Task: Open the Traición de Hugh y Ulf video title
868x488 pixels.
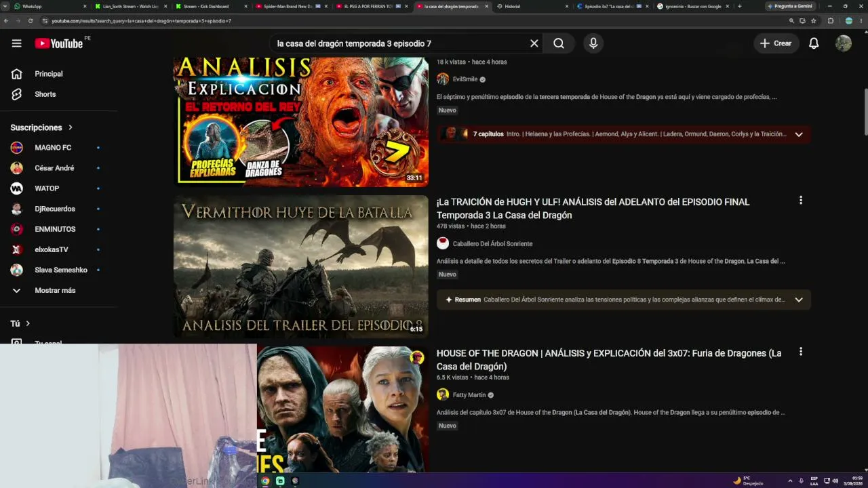Action: pyautogui.click(x=593, y=209)
